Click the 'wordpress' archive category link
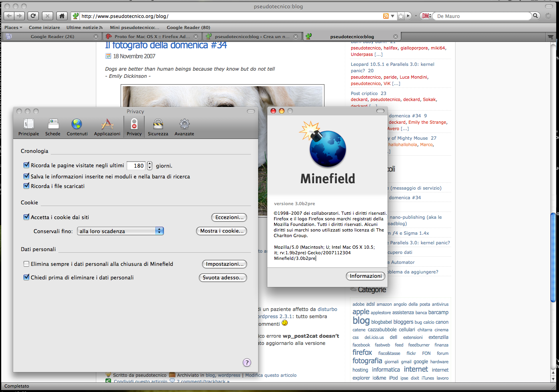 click(x=229, y=375)
